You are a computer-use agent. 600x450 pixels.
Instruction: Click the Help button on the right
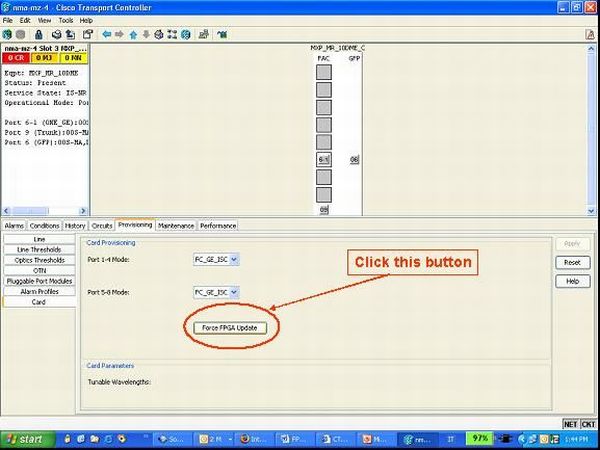pos(572,281)
